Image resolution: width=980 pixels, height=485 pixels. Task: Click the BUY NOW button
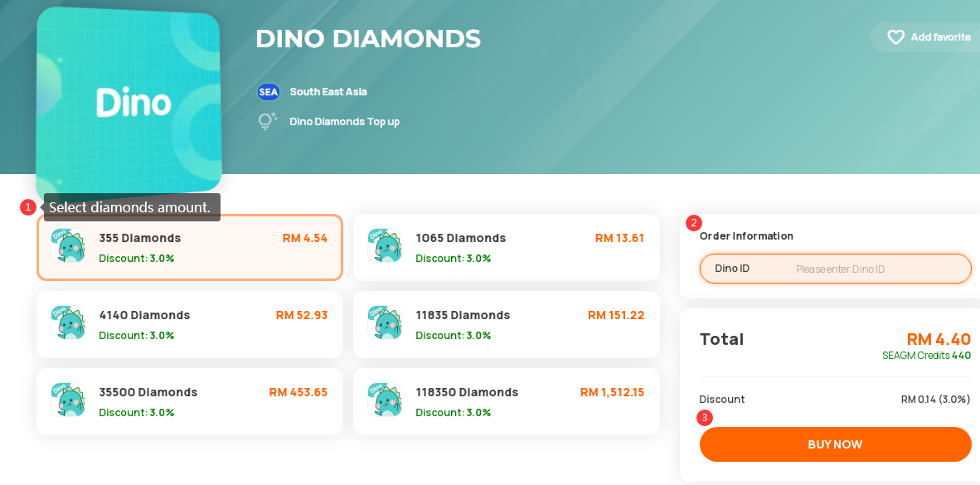(835, 444)
